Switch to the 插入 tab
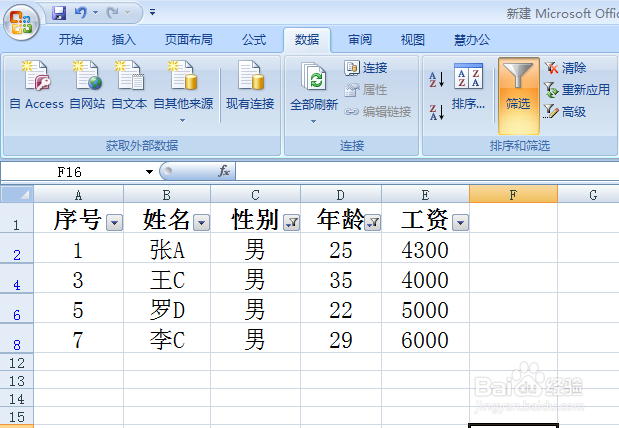Image resolution: width=619 pixels, height=428 pixels. point(124,40)
